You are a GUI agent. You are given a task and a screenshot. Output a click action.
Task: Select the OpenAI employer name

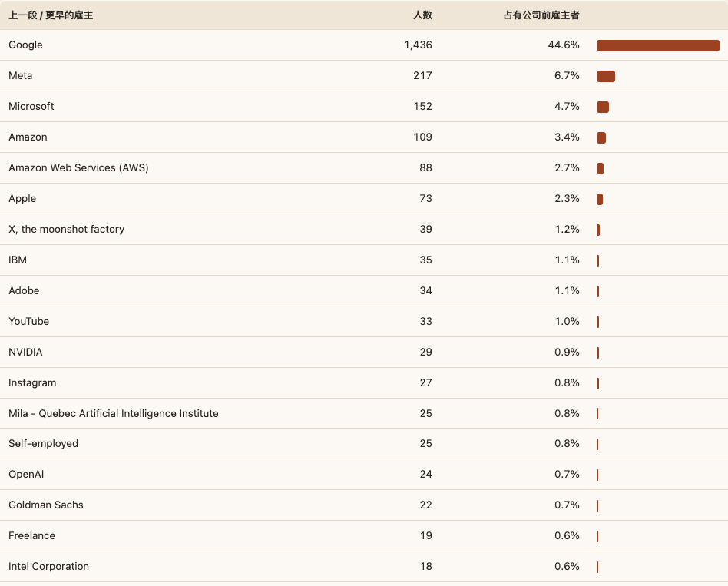(26, 474)
